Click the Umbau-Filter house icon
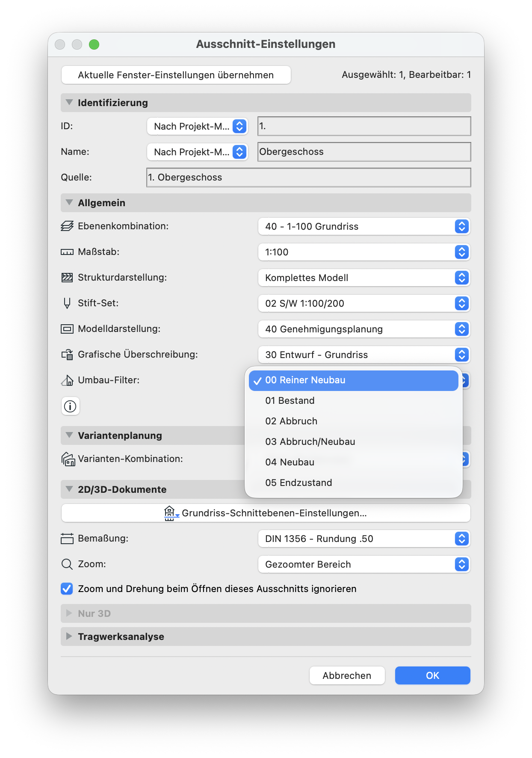Viewport: 532px width, 758px height. pos(67,380)
